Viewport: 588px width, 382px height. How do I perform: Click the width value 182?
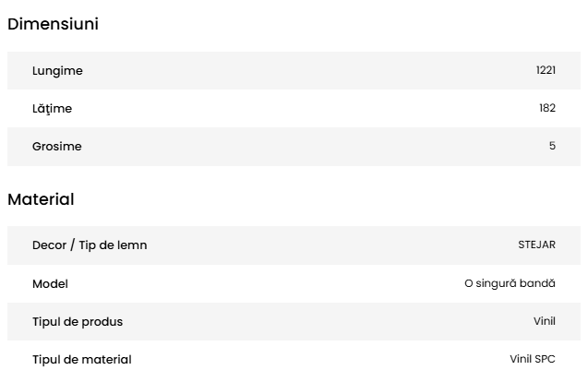pyautogui.click(x=547, y=109)
